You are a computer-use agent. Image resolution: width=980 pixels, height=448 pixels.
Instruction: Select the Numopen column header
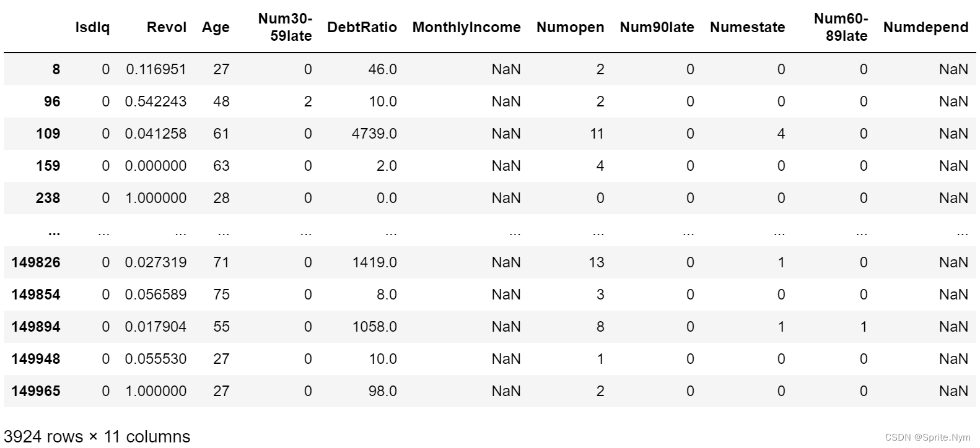click(x=570, y=27)
